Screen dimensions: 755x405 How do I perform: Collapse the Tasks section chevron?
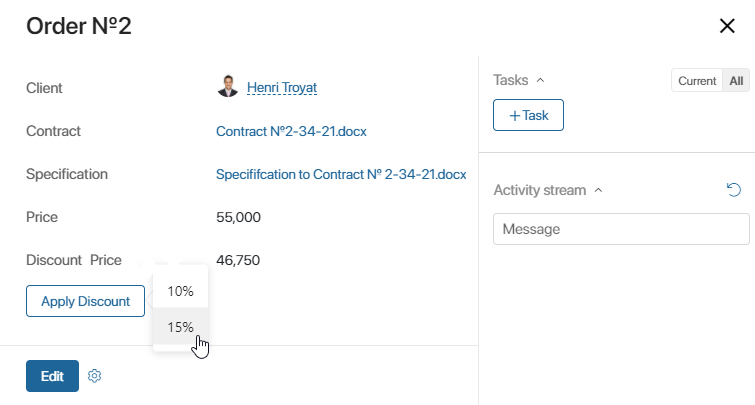click(x=540, y=80)
